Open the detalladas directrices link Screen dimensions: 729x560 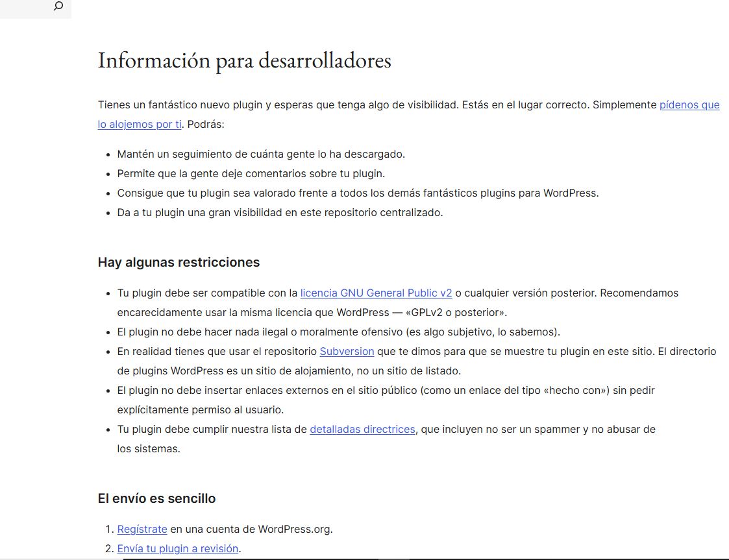coord(362,429)
